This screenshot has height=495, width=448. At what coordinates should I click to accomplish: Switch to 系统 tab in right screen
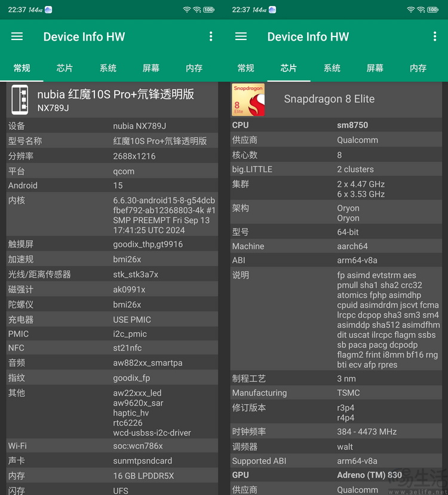332,68
